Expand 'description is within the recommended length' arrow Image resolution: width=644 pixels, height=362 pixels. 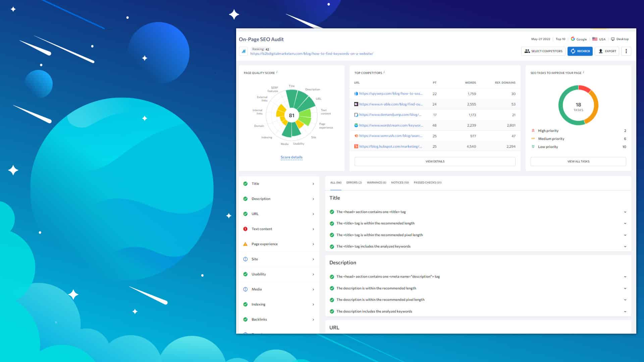(x=625, y=289)
